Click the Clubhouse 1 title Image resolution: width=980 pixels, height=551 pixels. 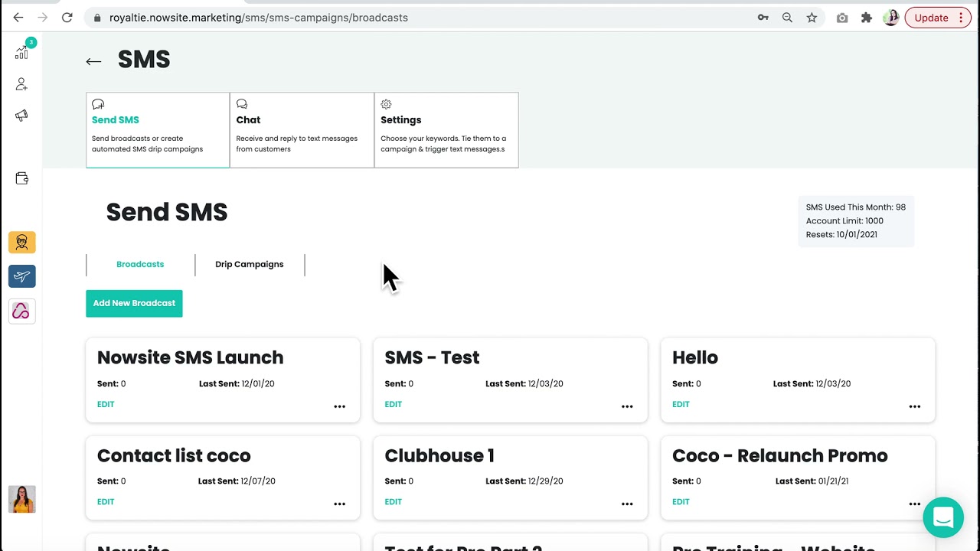(439, 455)
